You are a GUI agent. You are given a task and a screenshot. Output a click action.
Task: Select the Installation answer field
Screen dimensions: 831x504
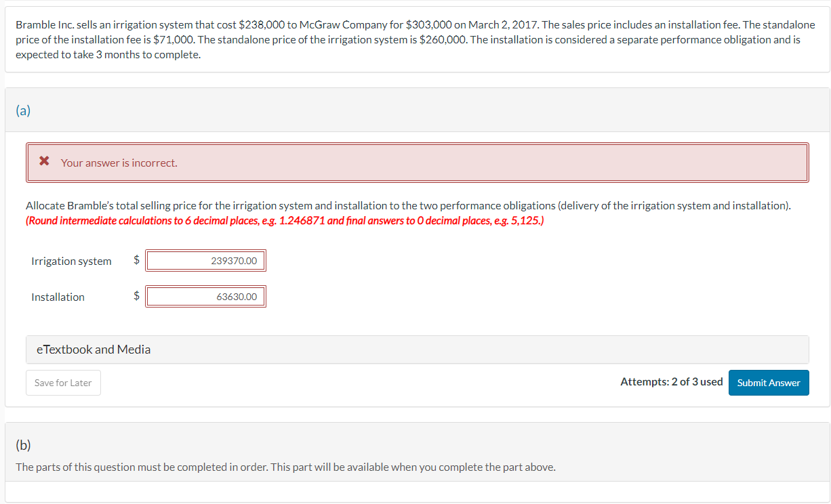[205, 296]
